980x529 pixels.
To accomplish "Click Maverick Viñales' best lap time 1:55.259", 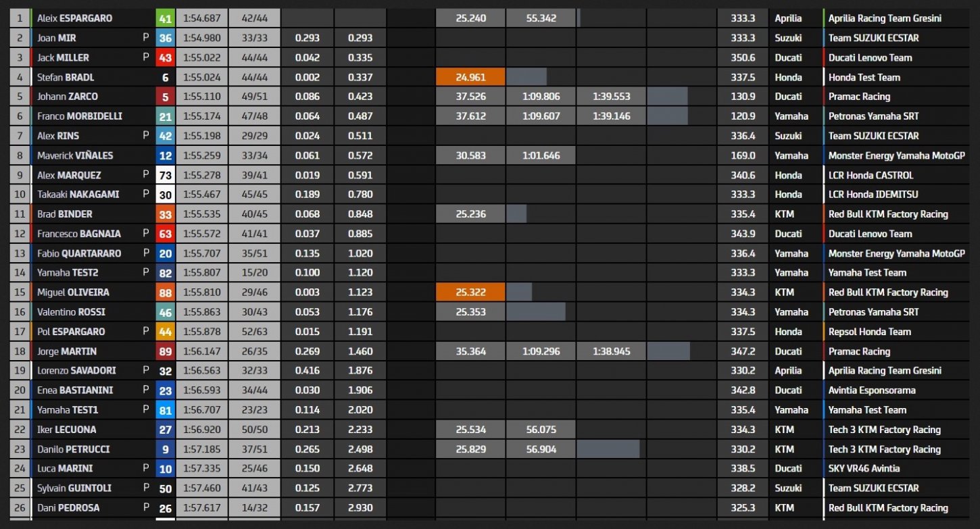I will point(201,155).
